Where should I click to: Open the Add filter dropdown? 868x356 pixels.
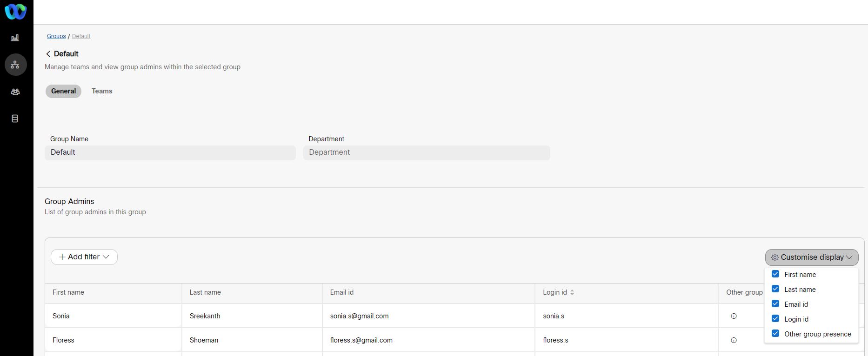pyautogui.click(x=84, y=257)
